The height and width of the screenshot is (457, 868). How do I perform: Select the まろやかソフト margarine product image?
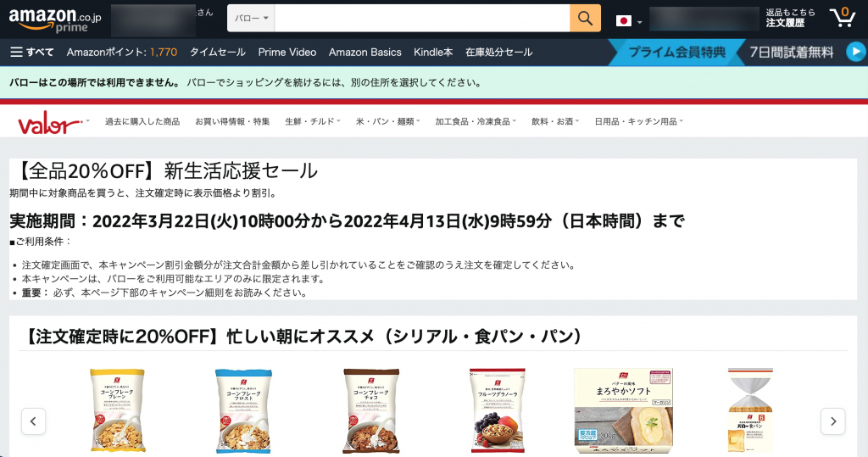[x=623, y=411]
